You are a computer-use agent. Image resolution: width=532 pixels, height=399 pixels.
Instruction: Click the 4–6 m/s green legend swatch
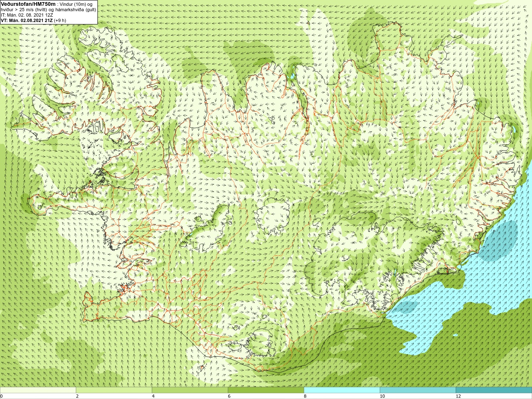tap(190, 390)
